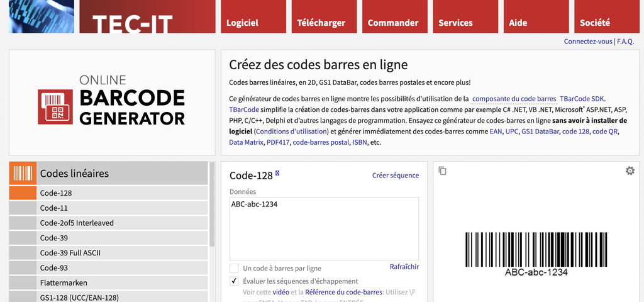
Task: Select Code-2of5 Interleaved barcode type
Action: [108, 223]
